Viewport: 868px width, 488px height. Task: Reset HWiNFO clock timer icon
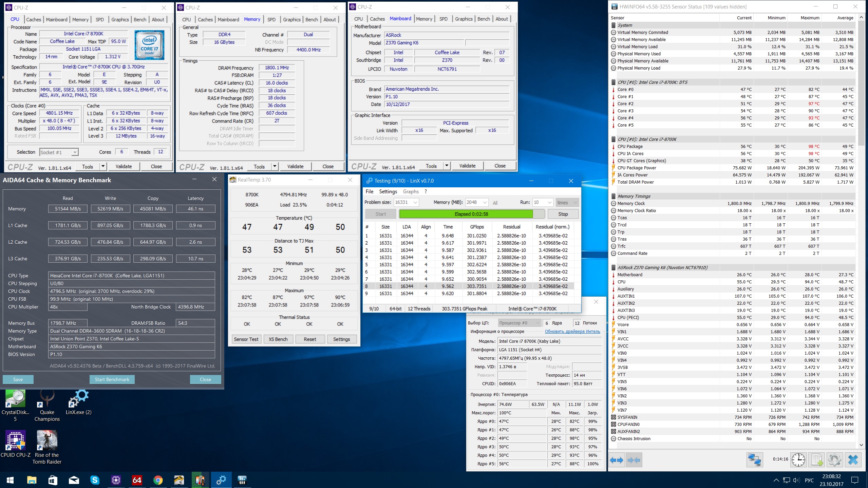click(798, 460)
